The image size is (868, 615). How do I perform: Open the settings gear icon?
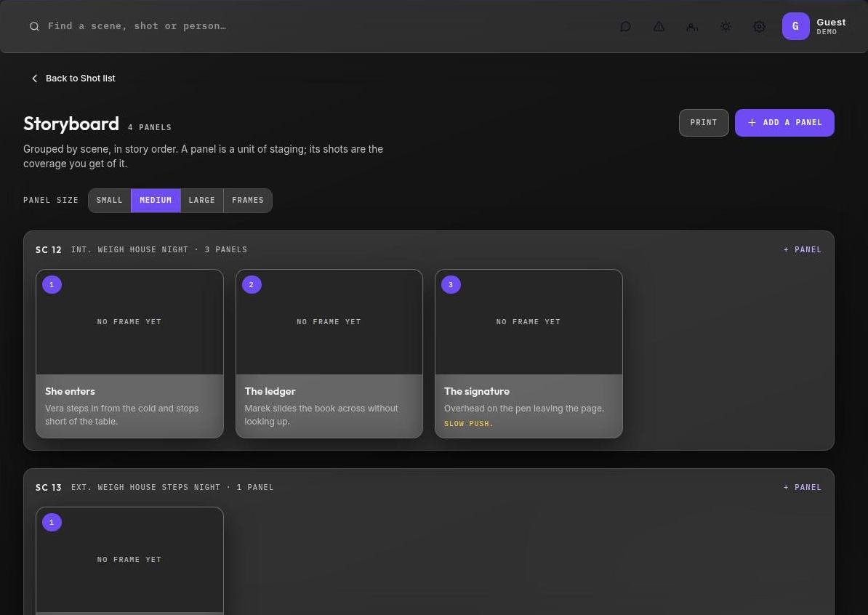[x=759, y=27]
